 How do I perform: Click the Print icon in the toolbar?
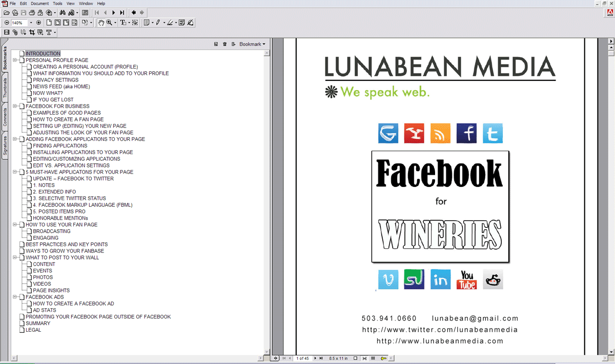point(32,12)
